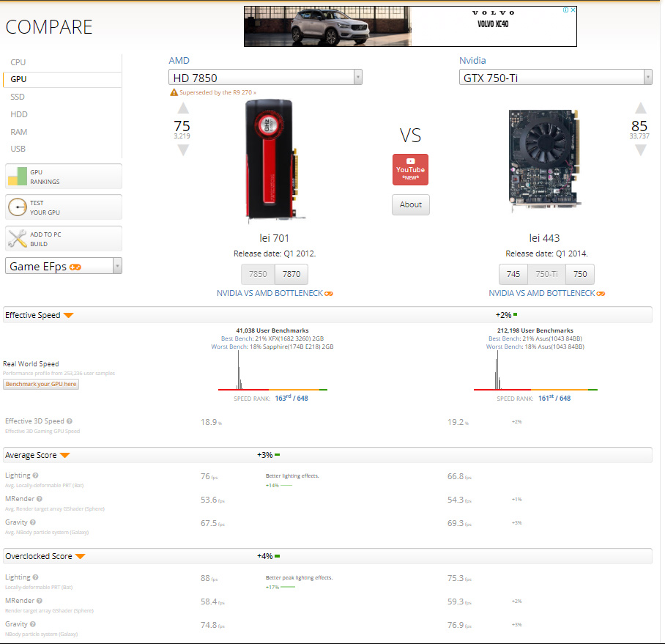
Task: Select the 750 model tab
Action: [580, 275]
